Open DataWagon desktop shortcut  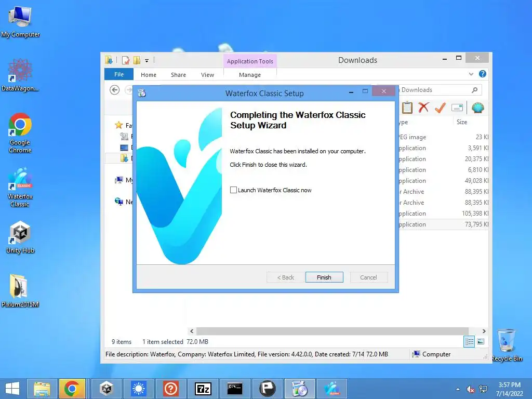point(20,75)
